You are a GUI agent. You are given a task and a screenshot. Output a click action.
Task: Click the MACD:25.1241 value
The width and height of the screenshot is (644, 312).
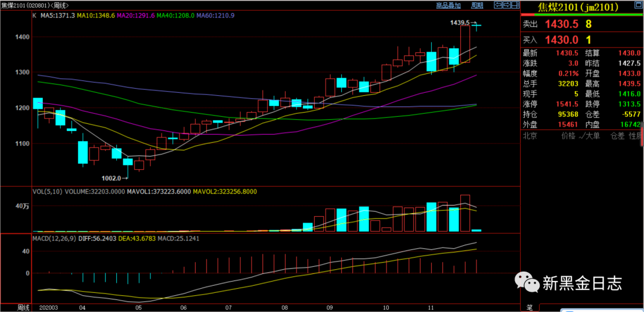178,238
